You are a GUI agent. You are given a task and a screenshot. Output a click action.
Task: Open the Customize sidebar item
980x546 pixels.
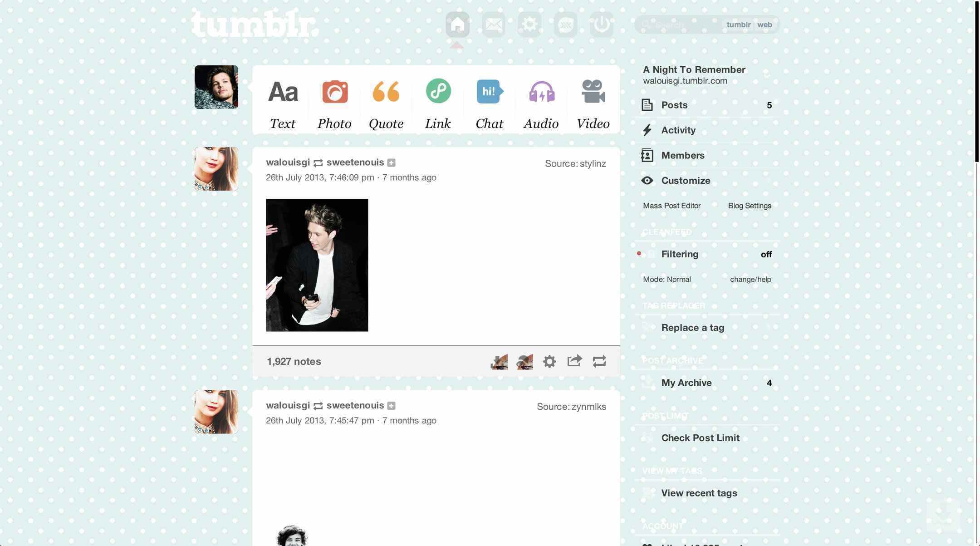(x=706, y=181)
